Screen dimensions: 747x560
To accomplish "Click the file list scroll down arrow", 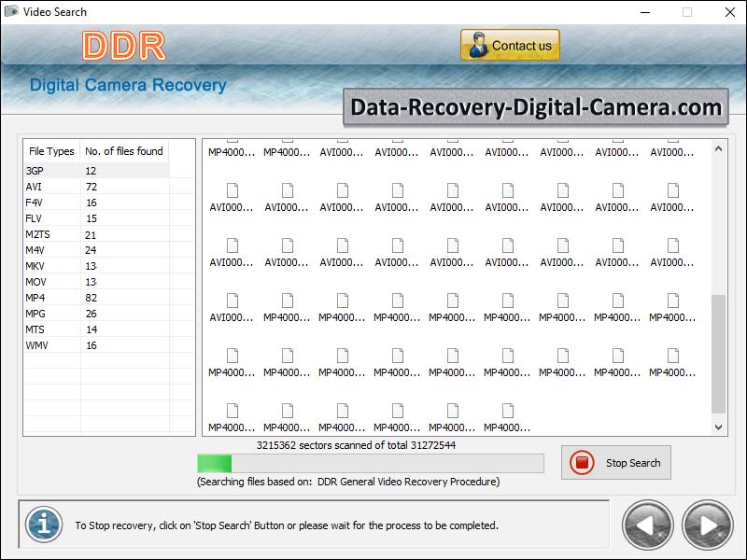I will tap(718, 427).
